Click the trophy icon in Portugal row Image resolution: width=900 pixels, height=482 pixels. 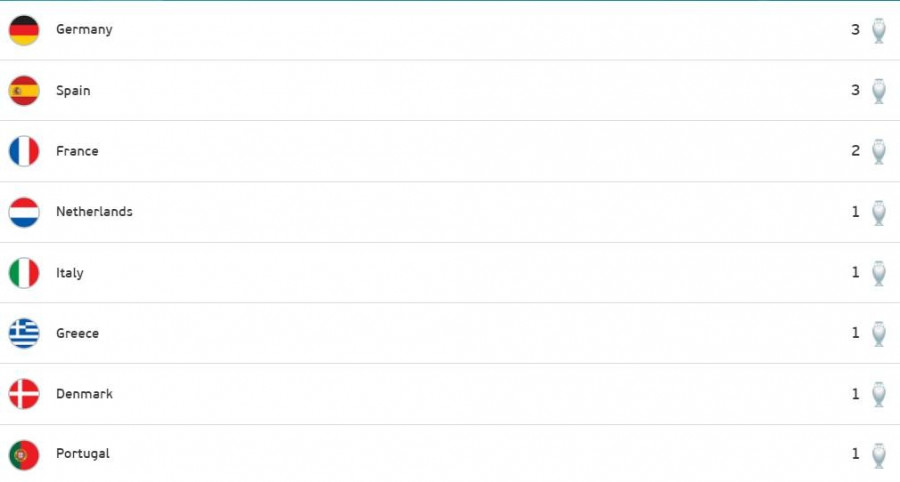point(879,455)
